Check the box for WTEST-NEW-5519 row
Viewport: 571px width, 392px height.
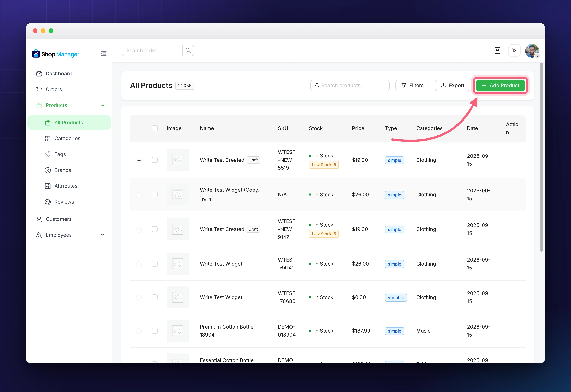(x=154, y=160)
